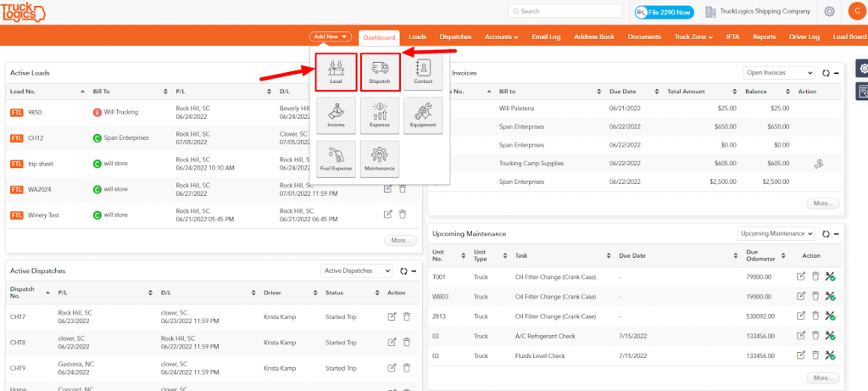Refresh the Upcoming Maintenance widget
Viewport: 868px width, 391px height.
[826, 234]
